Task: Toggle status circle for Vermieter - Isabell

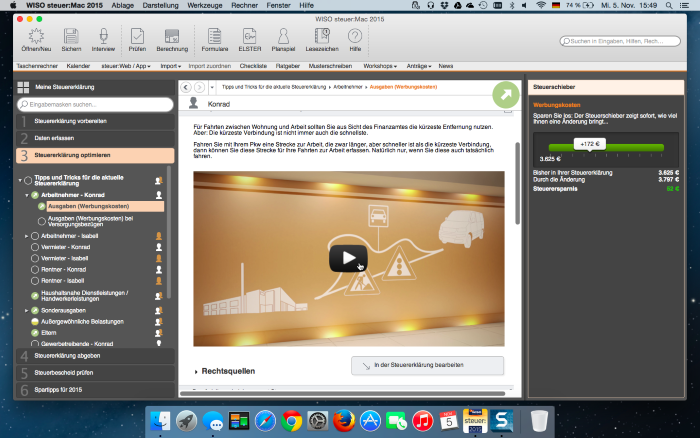Action: coord(35,258)
